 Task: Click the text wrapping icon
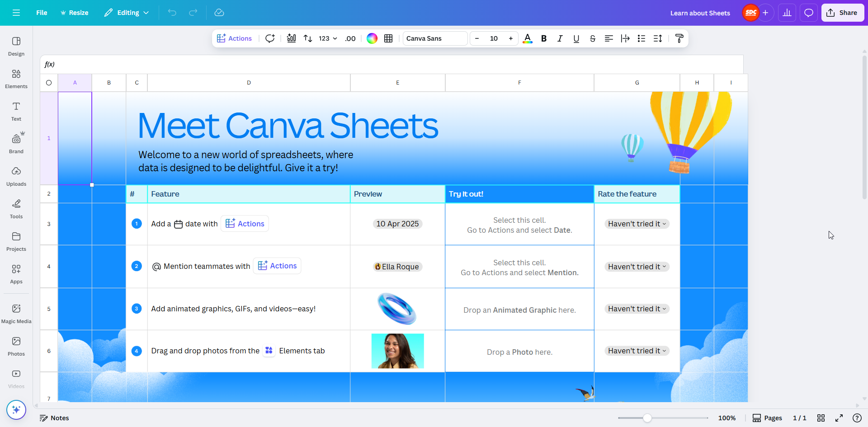tap(625, 38)
